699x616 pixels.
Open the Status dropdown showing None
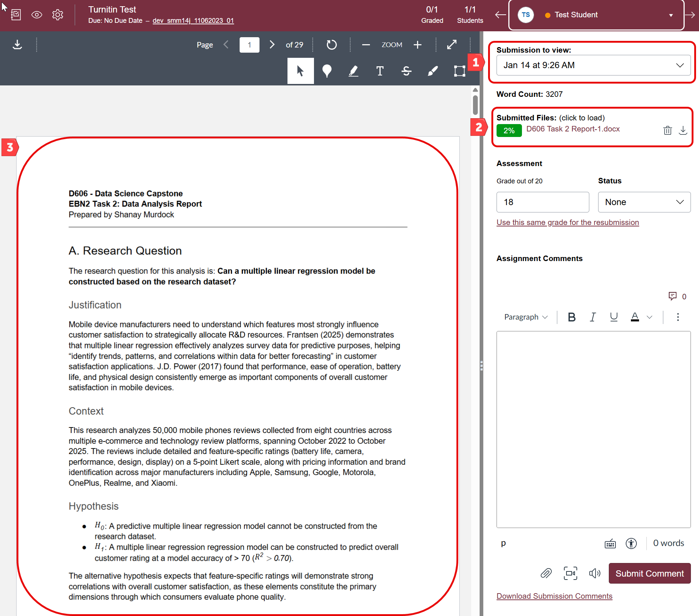pos(644,202)
